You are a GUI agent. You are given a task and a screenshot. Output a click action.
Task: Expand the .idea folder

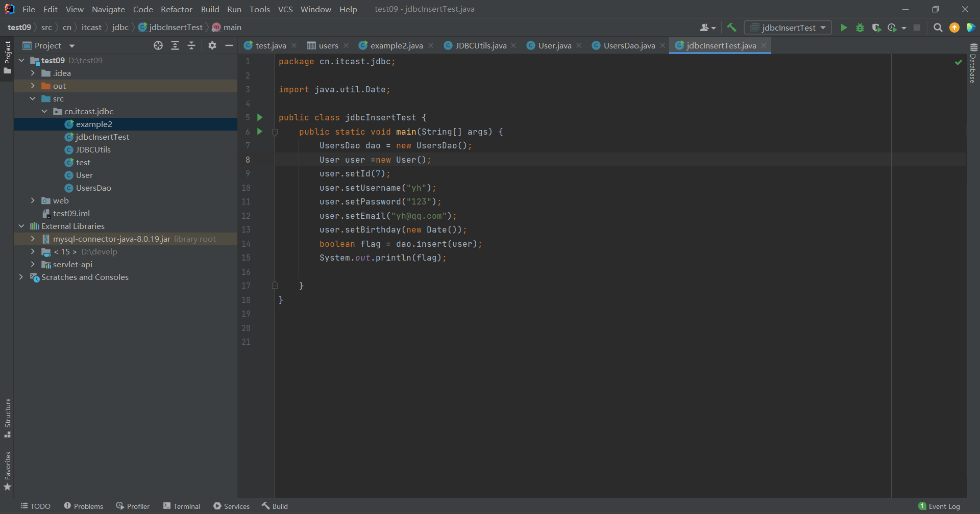tap(33, 73)
